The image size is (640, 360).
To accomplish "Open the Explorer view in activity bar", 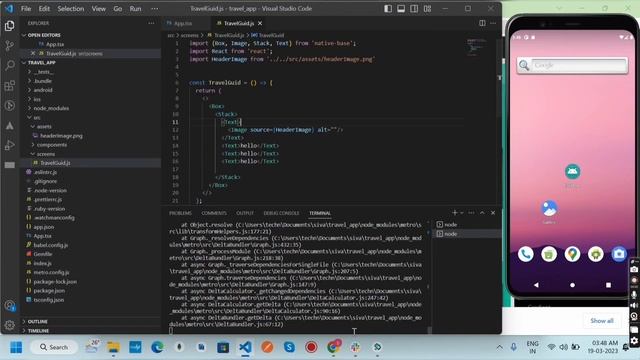I will pyautogui.click(x=9, y=26).
